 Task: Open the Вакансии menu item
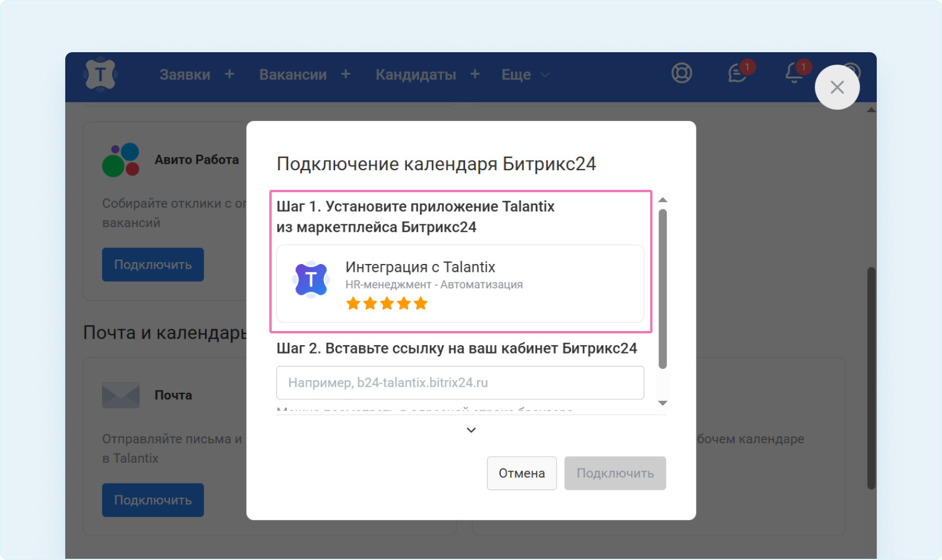point(293,75)
